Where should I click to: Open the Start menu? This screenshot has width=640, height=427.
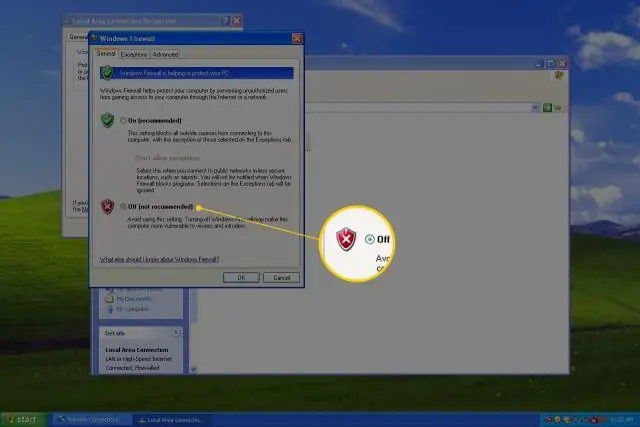[22, 419]
